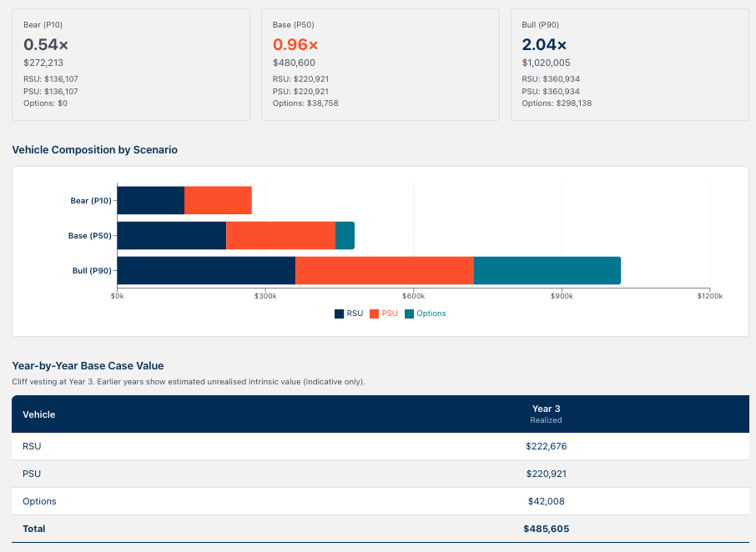Click 'Options: $0' in Bear card

[45, 103]
